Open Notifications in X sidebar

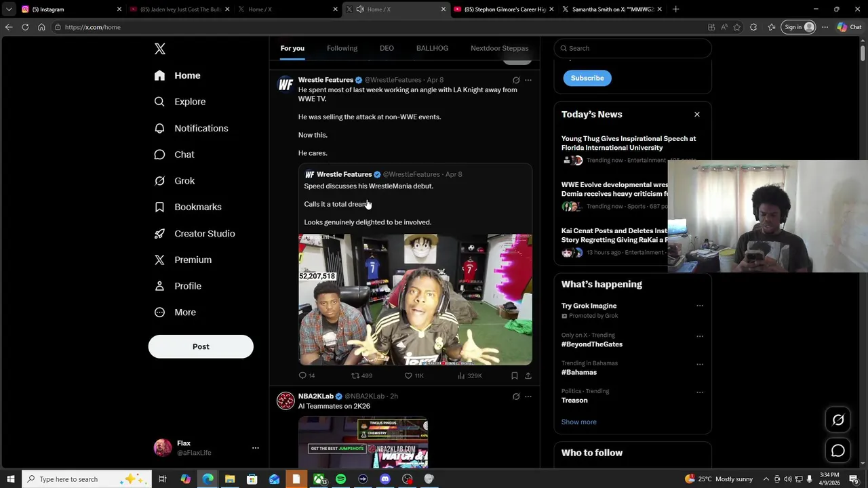tap(191, 128)
